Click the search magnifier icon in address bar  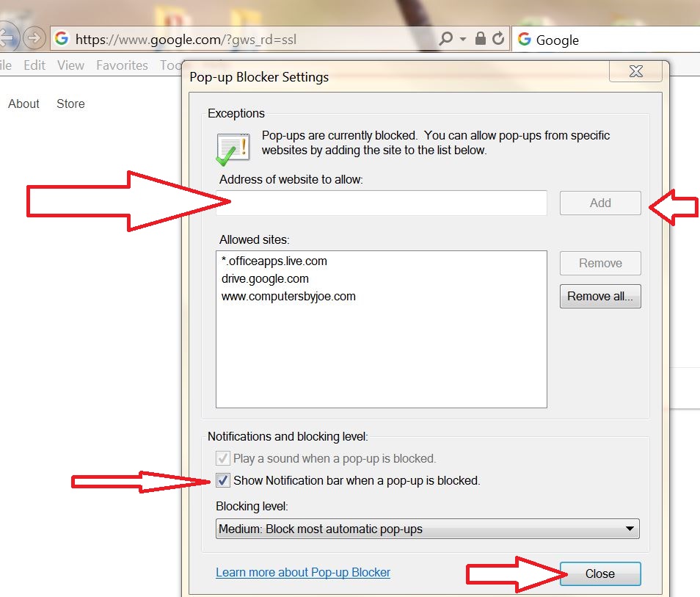pos(445,39)
